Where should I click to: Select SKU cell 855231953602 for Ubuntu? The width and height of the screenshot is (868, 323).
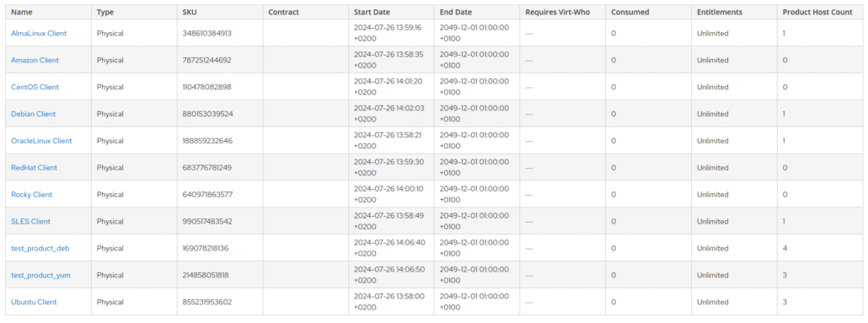pos(207,302)
